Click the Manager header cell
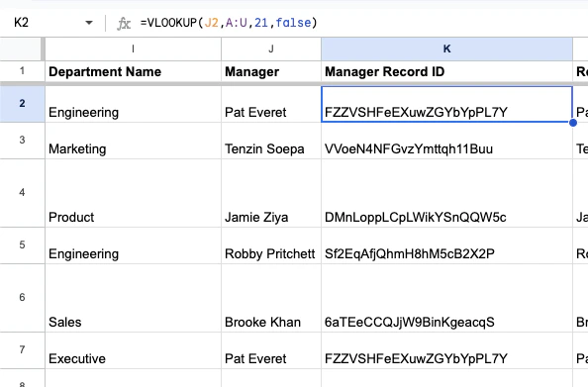 [x=271, y=71]
